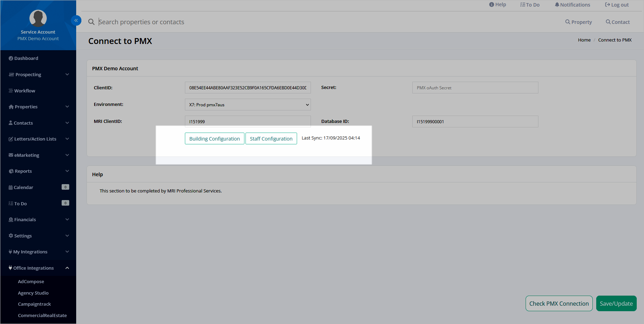The width and height of the screenshot is (644, 324).
Task: Select the Contact search option
Action: click(618, 22)
